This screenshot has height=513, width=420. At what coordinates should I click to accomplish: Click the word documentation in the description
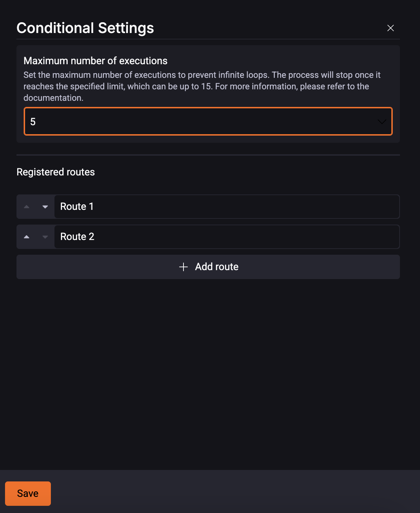[53, 98]
